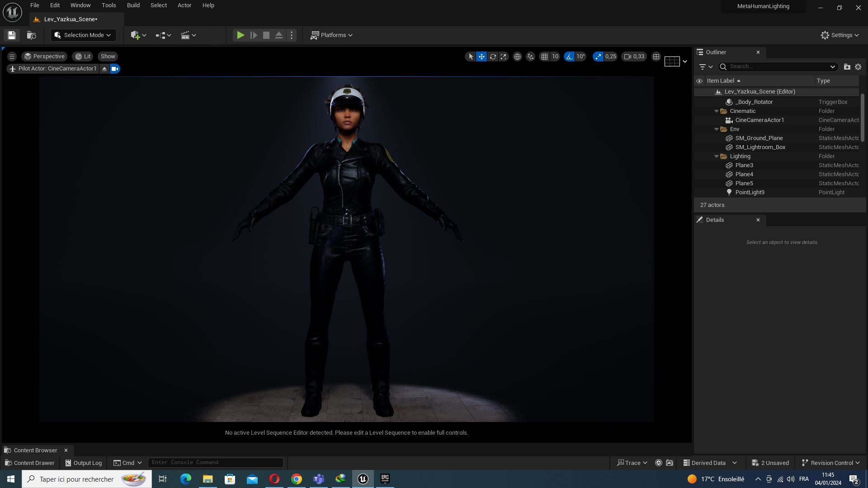Open the Cmd console type dropdown
The height and width of the screenshot is (488, 868).
click(x=127, y=463)
